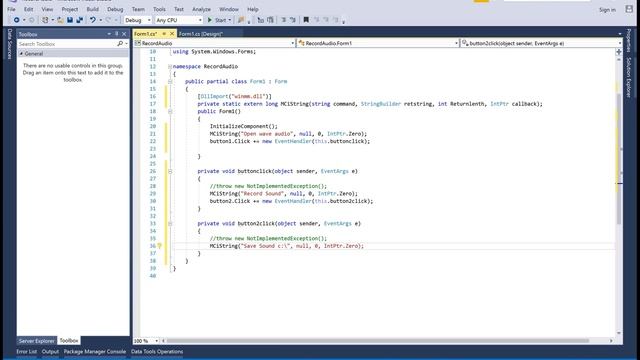Open the active documents list dropdown arrow
The height and width of the screenshot is (360, 640).
point(620,34)
